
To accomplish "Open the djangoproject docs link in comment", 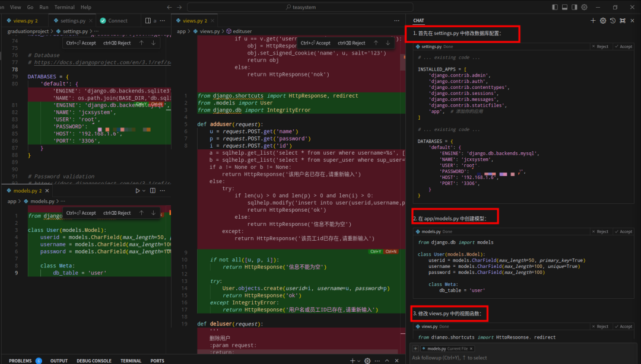I will [102, 62].
